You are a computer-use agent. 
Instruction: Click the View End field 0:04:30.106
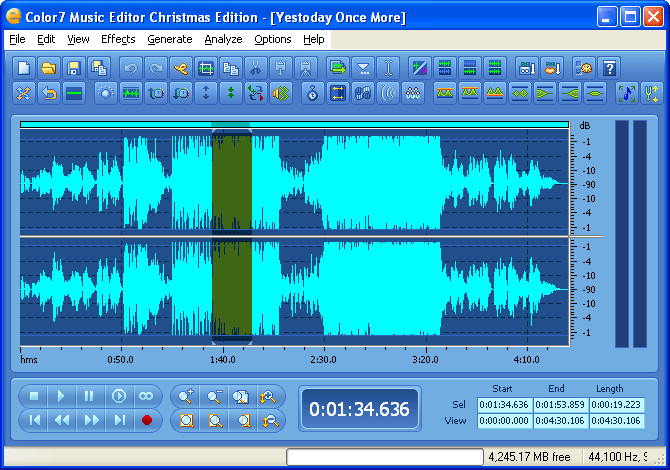point(560,421)
